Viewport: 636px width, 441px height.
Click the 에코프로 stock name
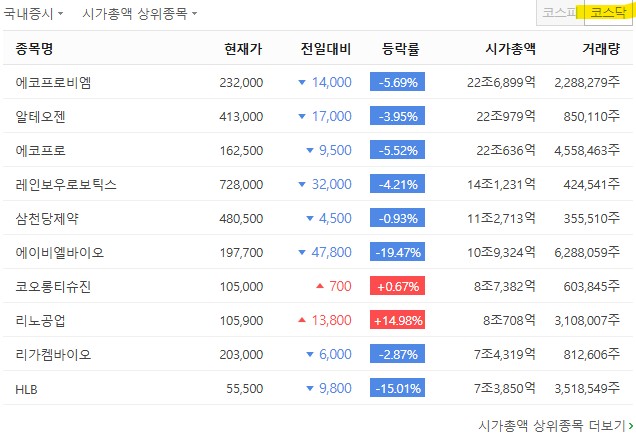(40, 151)
